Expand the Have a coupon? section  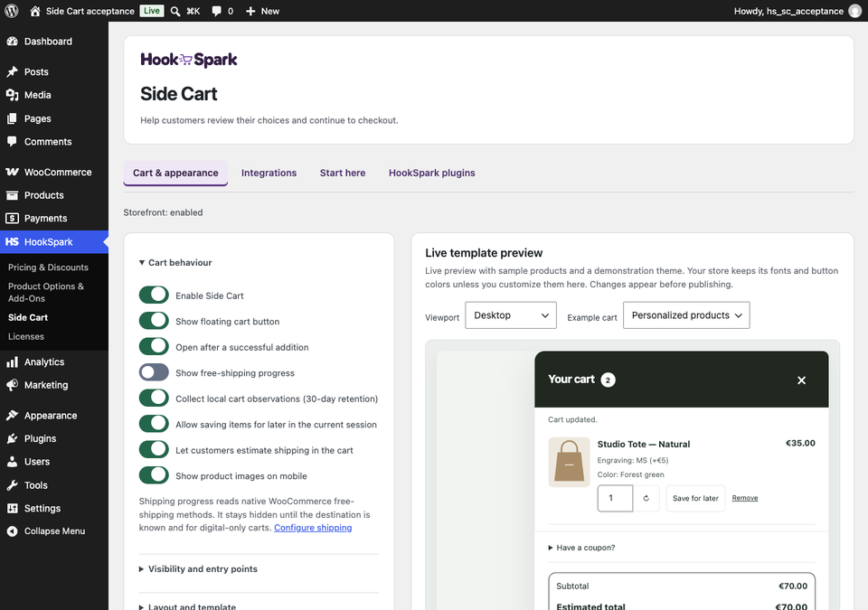(581, 548)
